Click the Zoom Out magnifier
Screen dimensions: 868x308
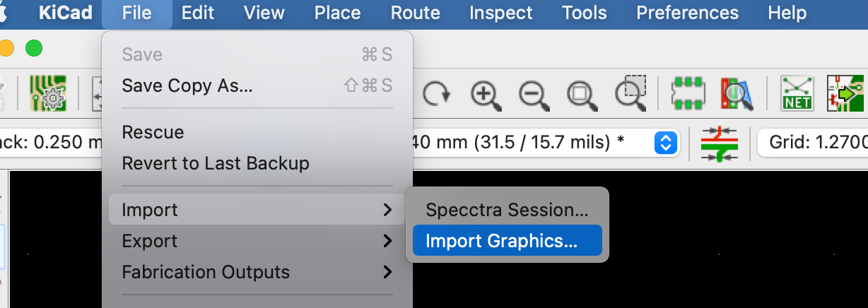pyautogui.click(x=534, y=93)
